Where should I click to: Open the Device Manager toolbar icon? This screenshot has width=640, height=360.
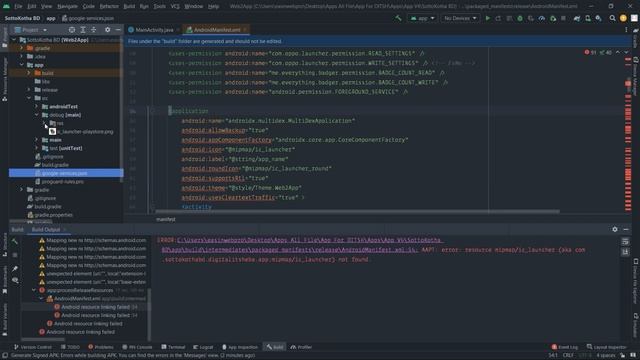[x=588, y=18]
